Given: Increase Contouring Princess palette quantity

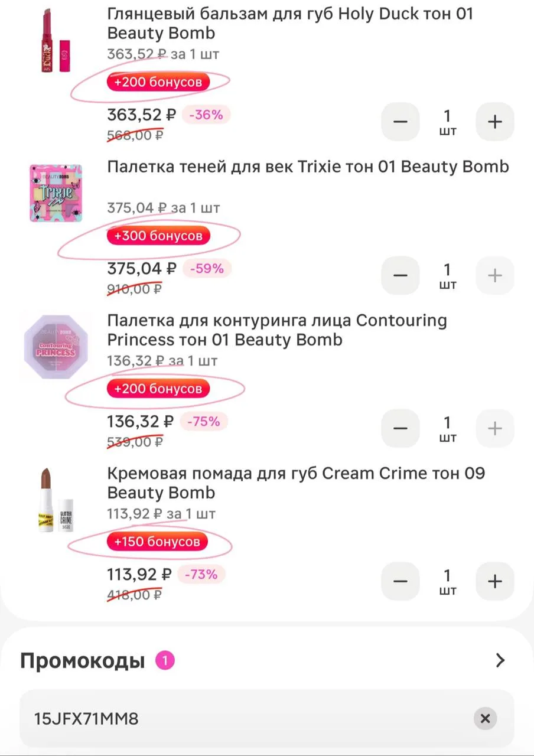Looking at the screenshot, I should (495, 428).
